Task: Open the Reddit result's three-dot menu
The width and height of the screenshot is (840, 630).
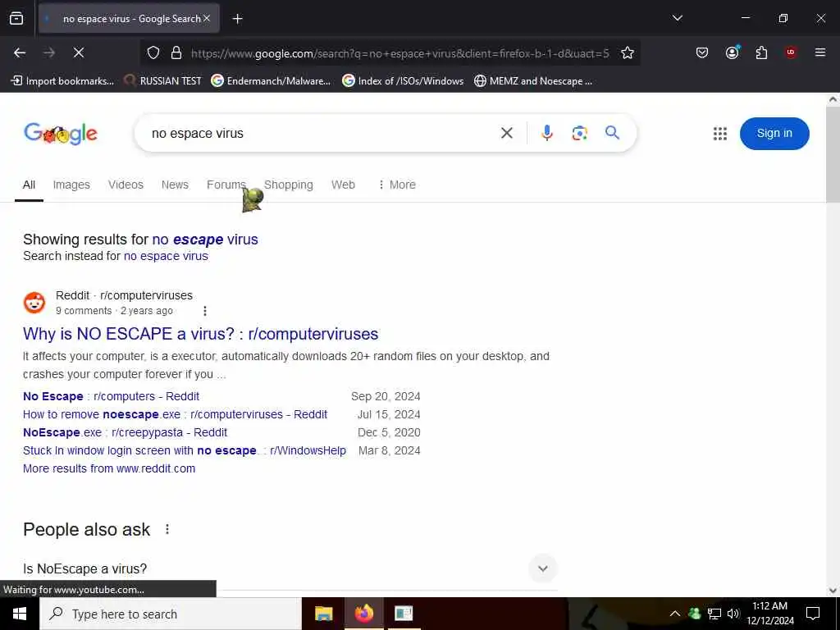Action: (x=204, y=311)
